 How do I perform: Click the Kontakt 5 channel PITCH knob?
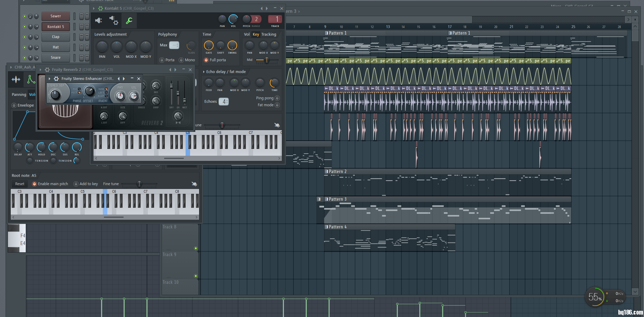coord(247,19)
